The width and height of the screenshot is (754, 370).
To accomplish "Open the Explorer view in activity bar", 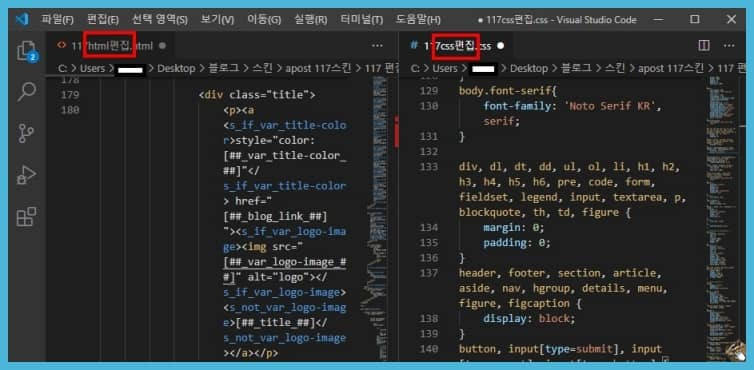I will pyautogui.click(x=26, y=51).
